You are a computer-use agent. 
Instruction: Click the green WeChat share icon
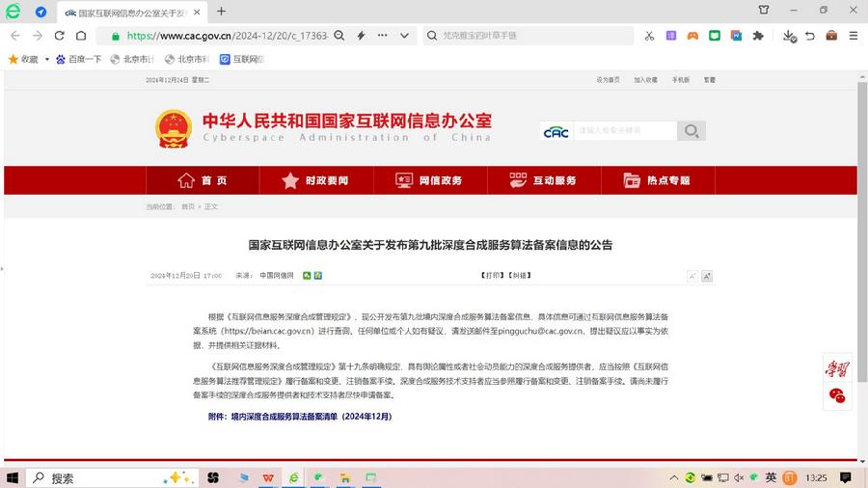pyautogui.click(x=307, y=276)
